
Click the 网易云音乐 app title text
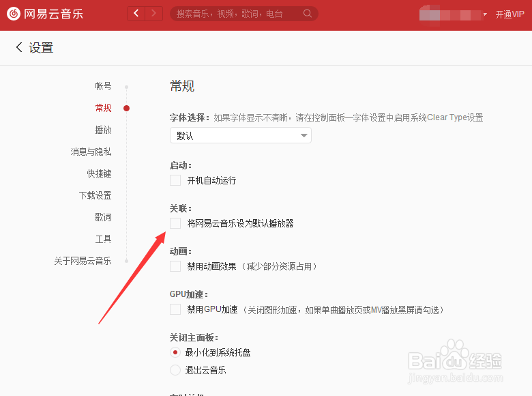pyautogui.click(x=53, y=14)
